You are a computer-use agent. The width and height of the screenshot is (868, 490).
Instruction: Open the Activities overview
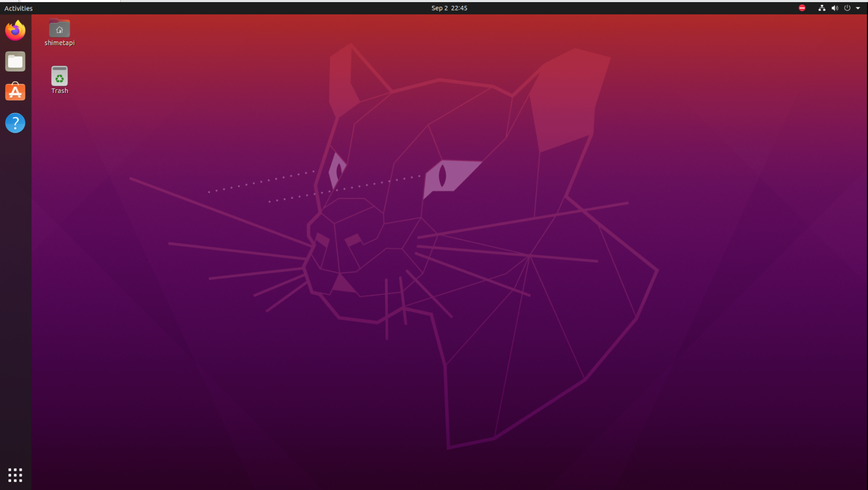click(x=19, y=8)
